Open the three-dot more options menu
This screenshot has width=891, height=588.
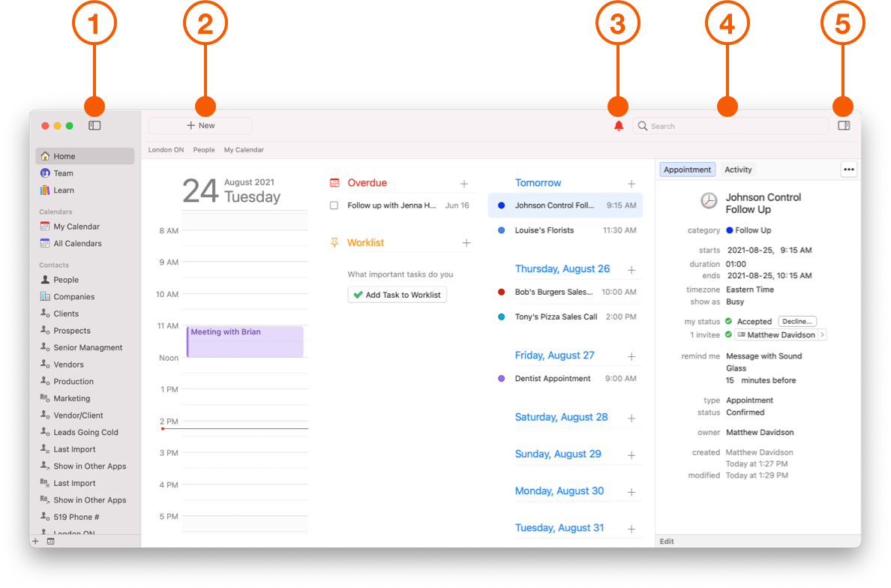coord(848,169)
